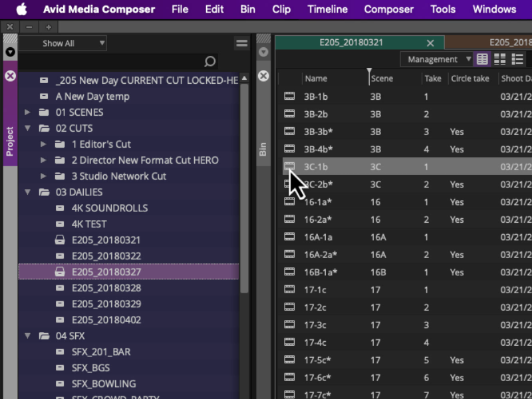Click the clip icon for 3B-1b
532x399 pixels.
[289, 96]
